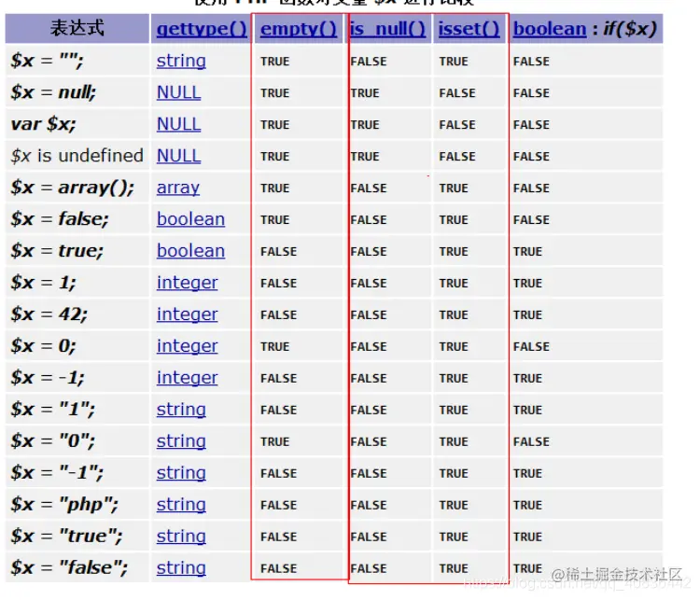This screenshot has width=700, height=600.
Task: Click integer link in $x = 0 row
Action: coord(187,346)
